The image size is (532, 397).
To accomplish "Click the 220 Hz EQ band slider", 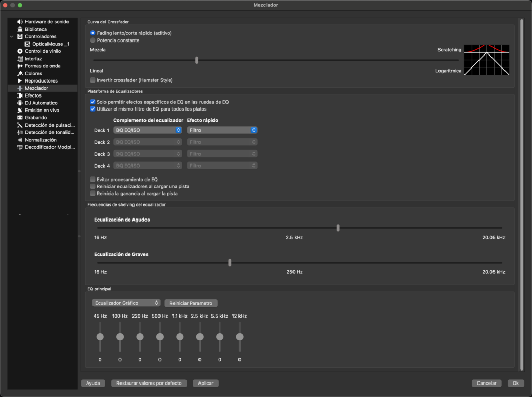I will tap(140, 337).
